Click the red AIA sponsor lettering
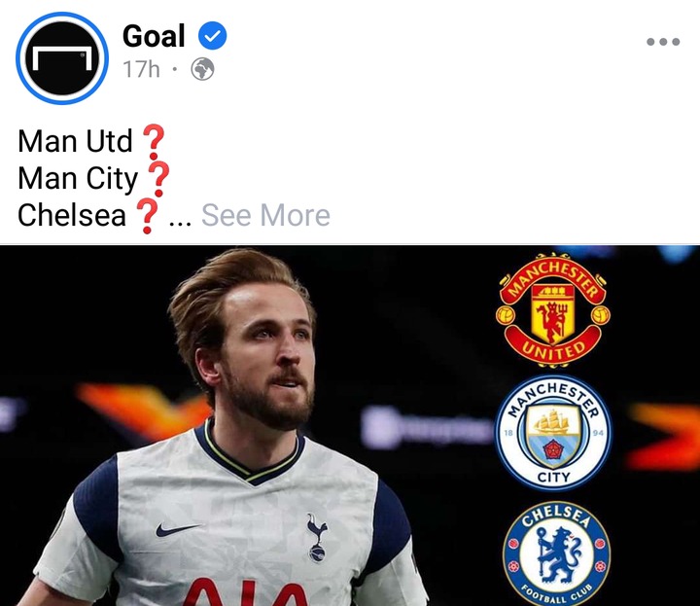The height and width of the screenshot is (606, 700). tap(246, 592)
